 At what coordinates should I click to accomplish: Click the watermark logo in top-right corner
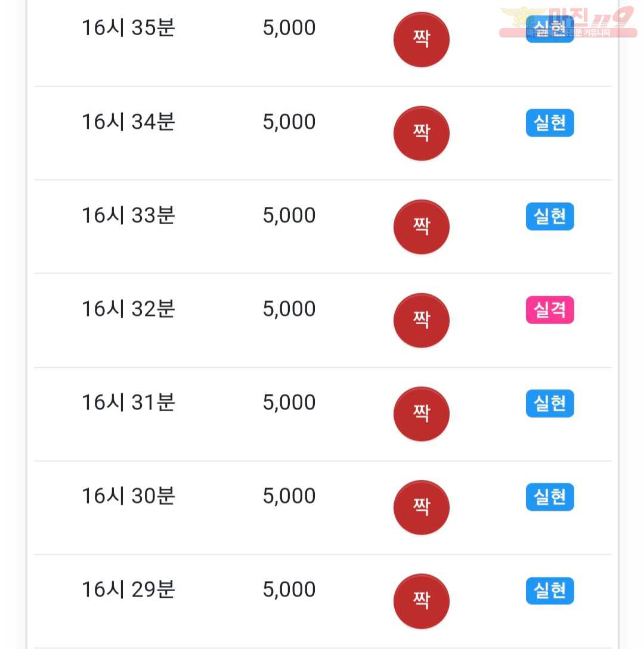pyautogui.click(x=568, y=23)
